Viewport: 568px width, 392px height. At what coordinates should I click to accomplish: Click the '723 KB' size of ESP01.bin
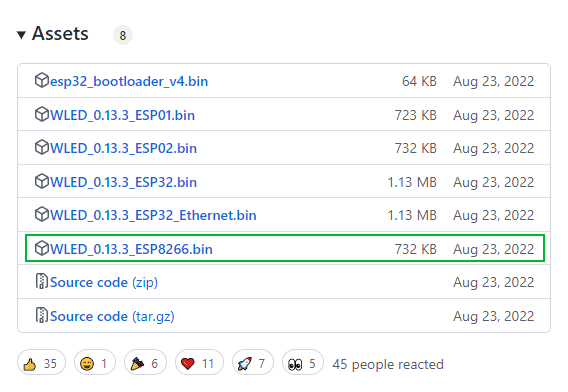(416, 115)
